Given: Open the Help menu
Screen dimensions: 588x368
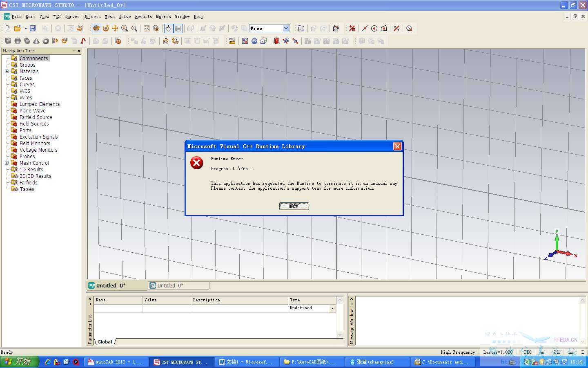Looking at the screenshot, I should [x=198, y=17].
